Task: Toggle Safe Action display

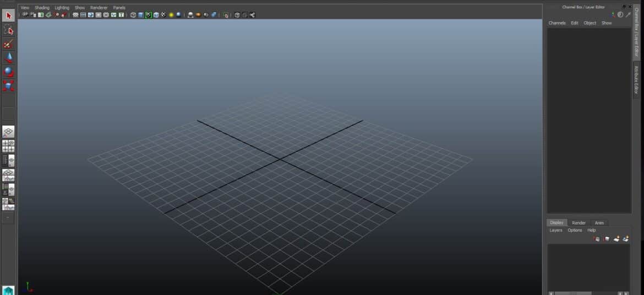Action: click(113, 15)
